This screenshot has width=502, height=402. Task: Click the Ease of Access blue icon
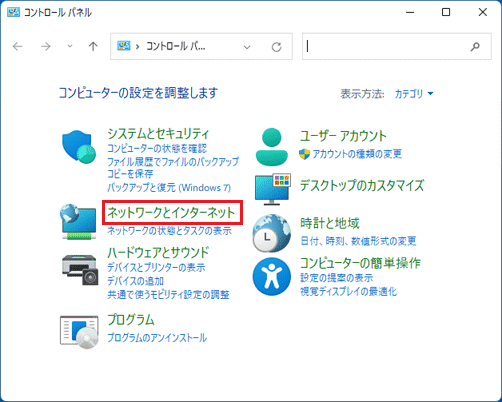click(272, 276)
